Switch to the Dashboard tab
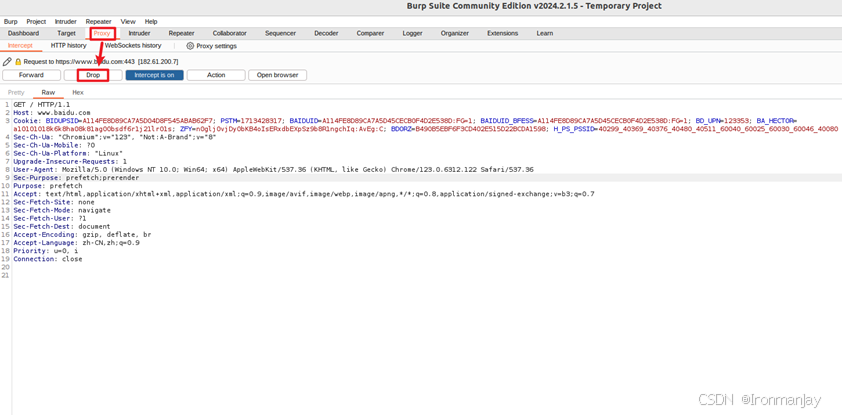Viewport: 842px width, 415px height. 23,33
